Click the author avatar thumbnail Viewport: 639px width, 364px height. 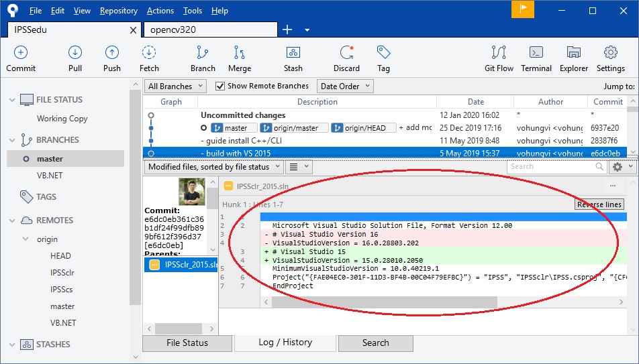pyautogui.click(x=192, y=192)
